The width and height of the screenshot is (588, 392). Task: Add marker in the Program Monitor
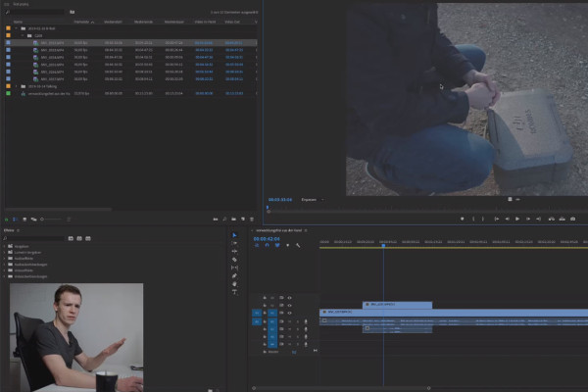tap(462, 219)
